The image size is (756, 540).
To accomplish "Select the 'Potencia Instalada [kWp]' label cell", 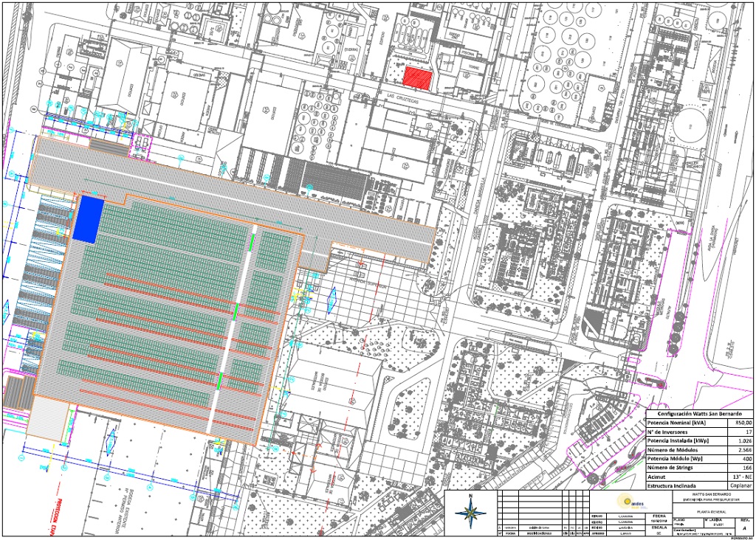I will [x=687, y=440].
